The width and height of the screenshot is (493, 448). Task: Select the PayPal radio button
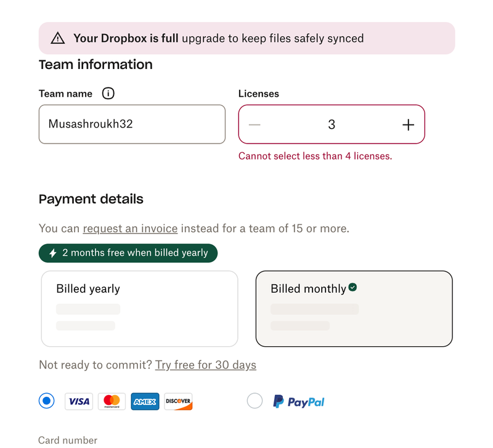(x=255, y=401)
